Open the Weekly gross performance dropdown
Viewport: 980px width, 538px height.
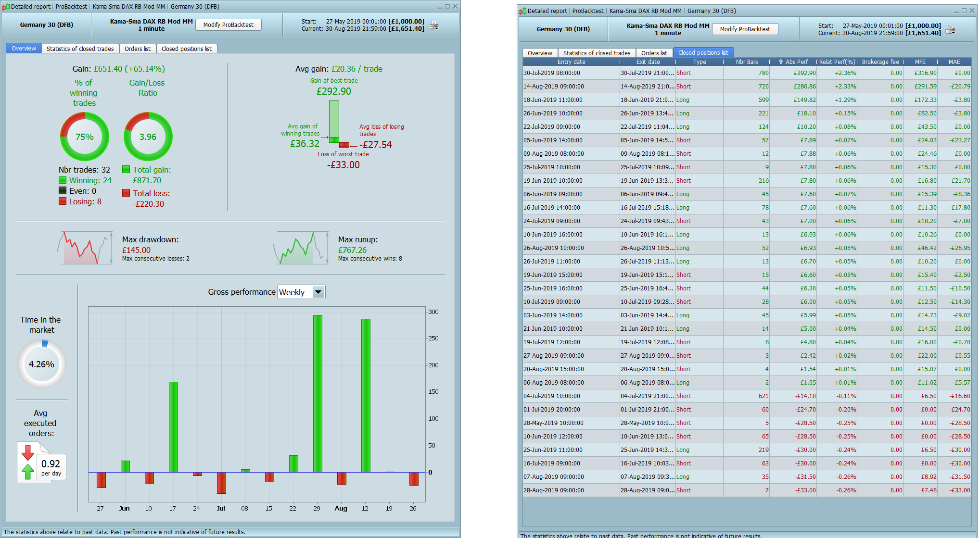318,292
